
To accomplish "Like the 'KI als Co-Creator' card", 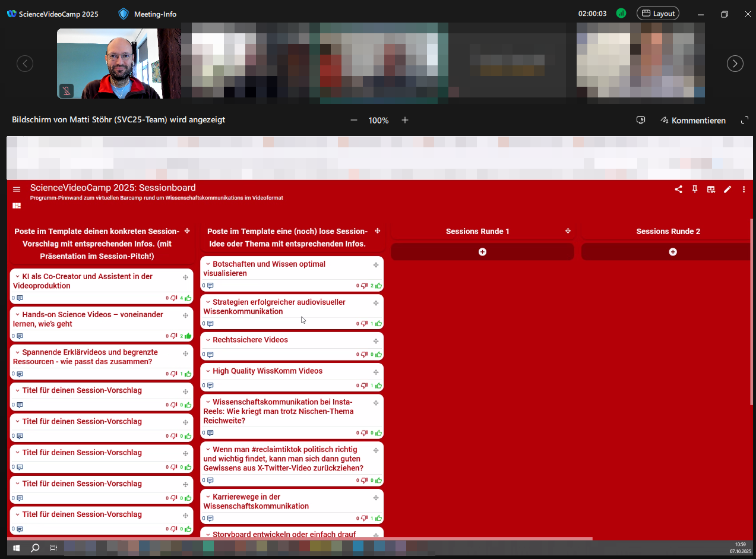I will pos(188,298).
